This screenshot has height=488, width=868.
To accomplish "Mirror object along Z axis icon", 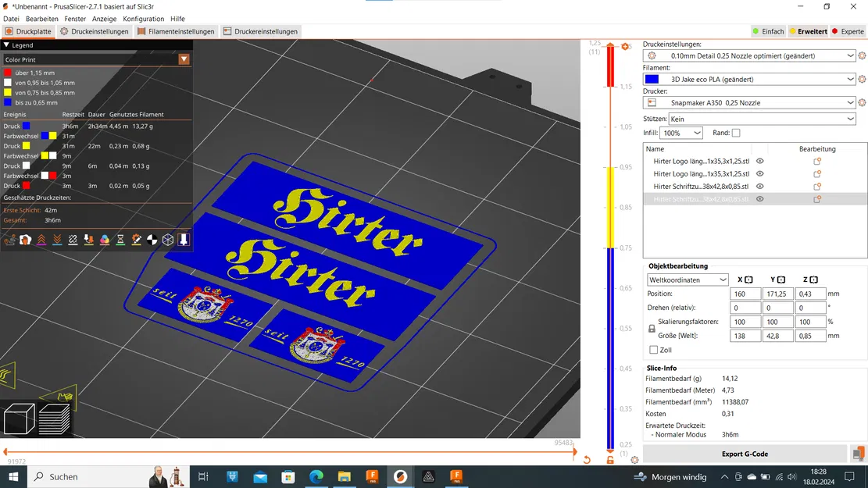I will tap(814, 280).
